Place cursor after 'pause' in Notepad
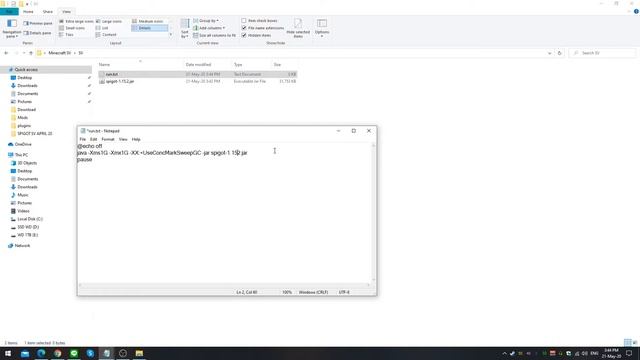640x360 pixels. point(93,160)
